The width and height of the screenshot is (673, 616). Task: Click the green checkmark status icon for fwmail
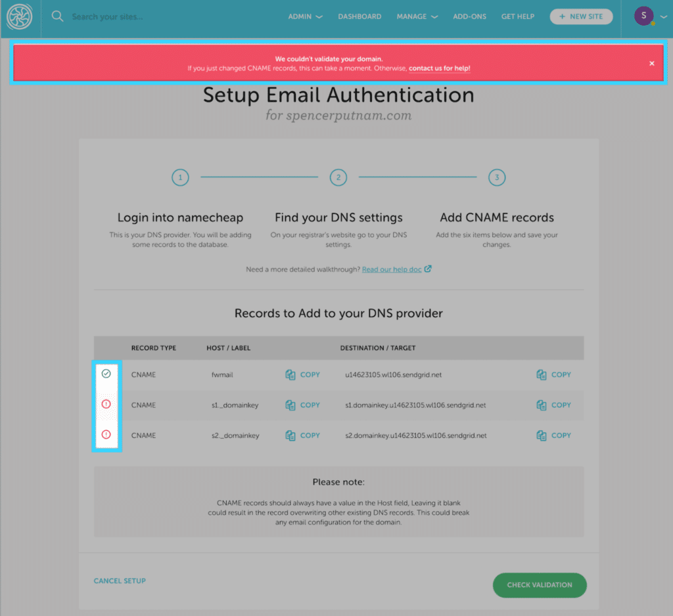[x=106, y=374]
